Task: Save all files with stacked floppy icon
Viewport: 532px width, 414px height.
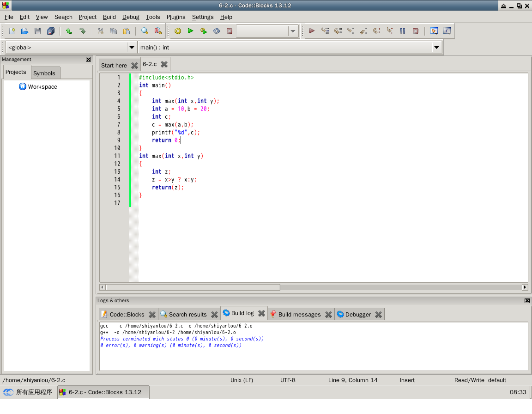Action: [50, 31]
